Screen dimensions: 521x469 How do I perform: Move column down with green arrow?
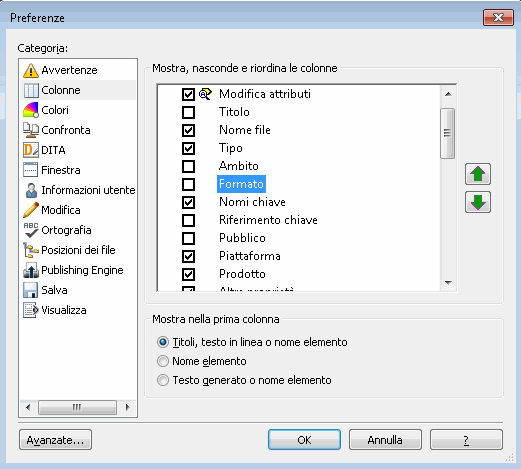coord(478,202)
